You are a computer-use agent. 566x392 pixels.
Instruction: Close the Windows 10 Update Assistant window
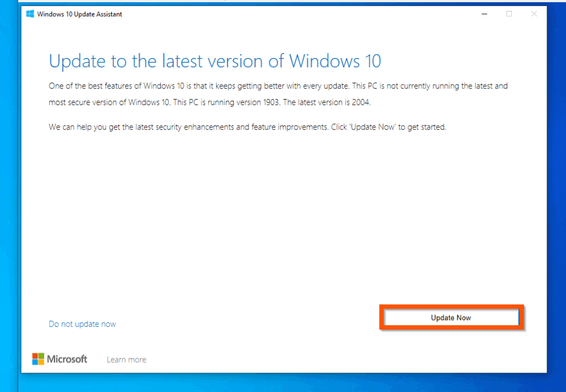pos(534,13)
